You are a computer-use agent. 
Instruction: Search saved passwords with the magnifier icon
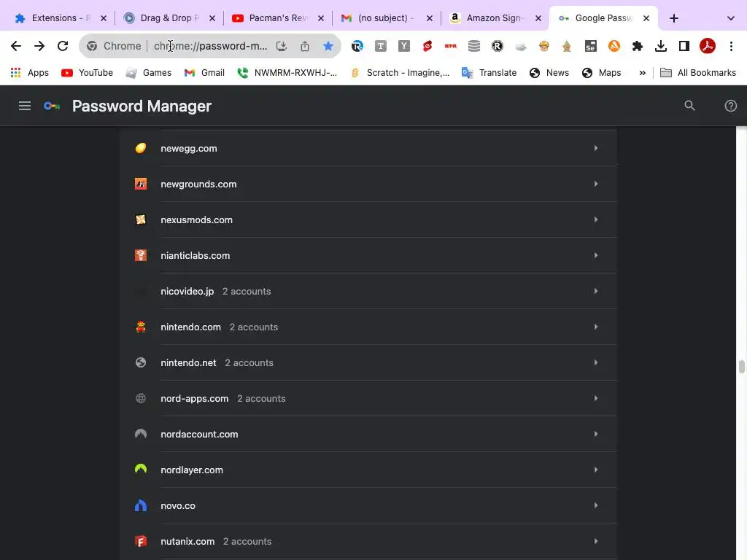(689, 106)
